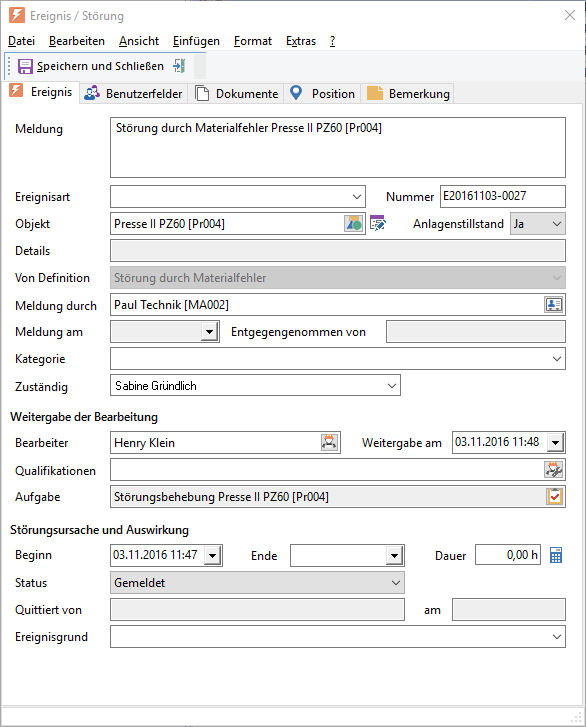Switch to the Dokumente tab
This screenshot has height=727, width=586.
click(x=237, y=94)
